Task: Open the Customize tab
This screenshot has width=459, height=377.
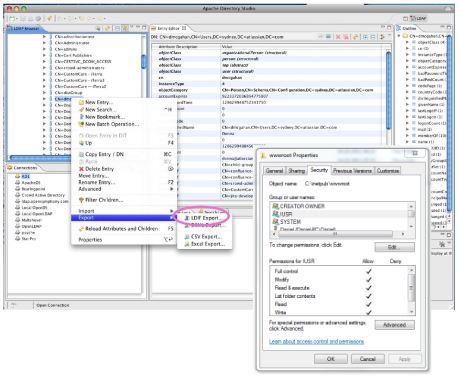Action: 388,171
